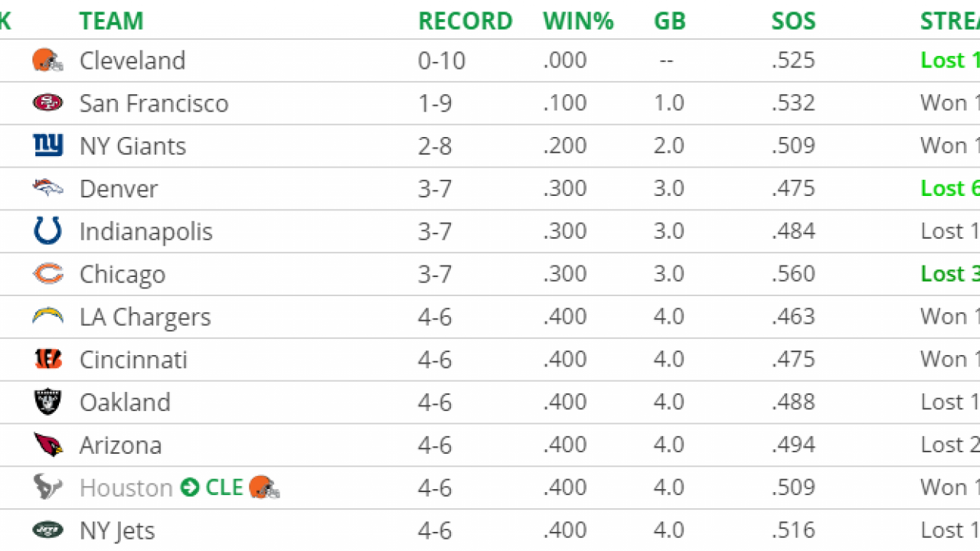Click the Cleveland Browns helmet logo
Image resolution: width=980 pixels, height=551 pixels.
pyautogui.click(x=47, y=60)
